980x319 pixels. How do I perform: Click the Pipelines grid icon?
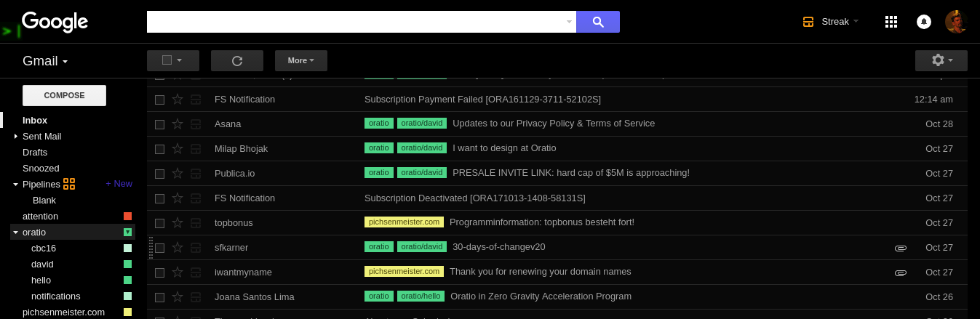pyautogui.click(x=69, y=184)
